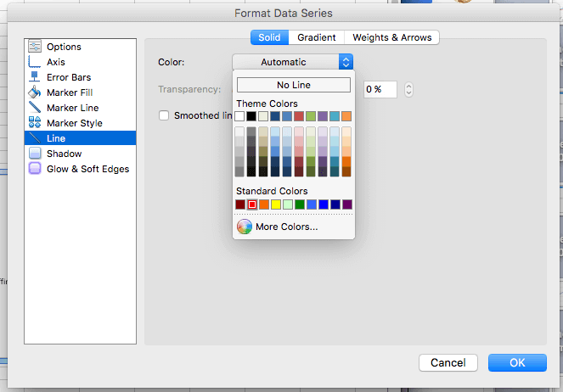Click the Cancel button
Viewport: 563px width, 392px height.
pos(448,362)
